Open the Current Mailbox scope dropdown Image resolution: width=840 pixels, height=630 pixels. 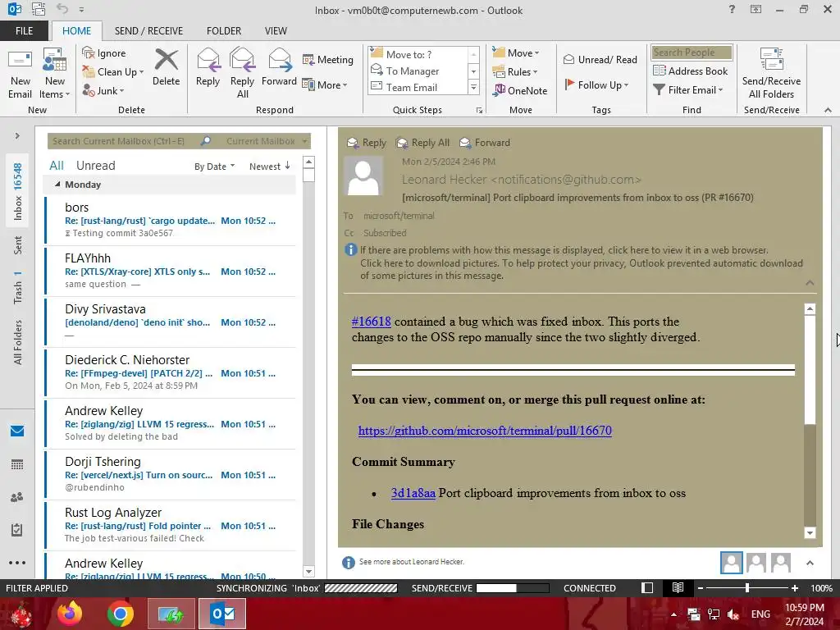coord(267,141)
